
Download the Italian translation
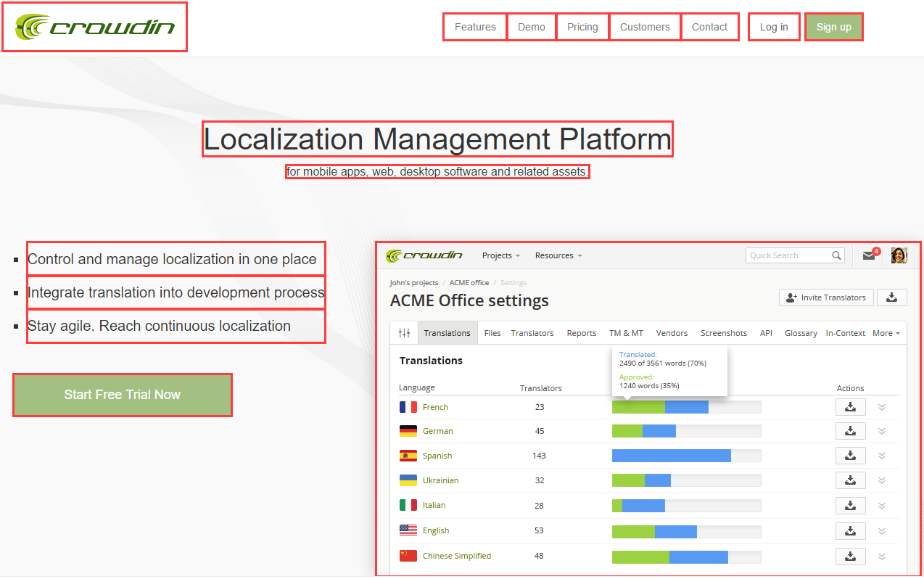click(851, 506)
